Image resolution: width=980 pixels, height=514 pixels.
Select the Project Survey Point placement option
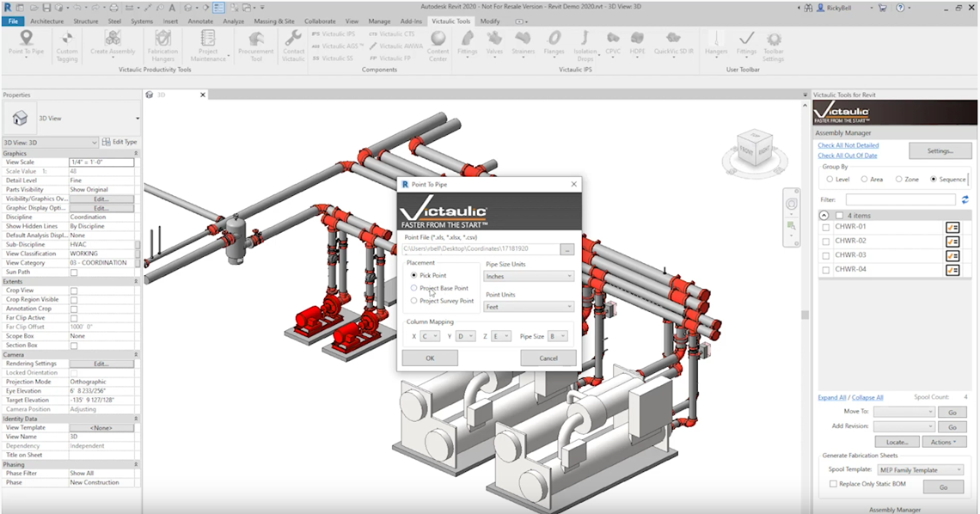pos(413,301)
